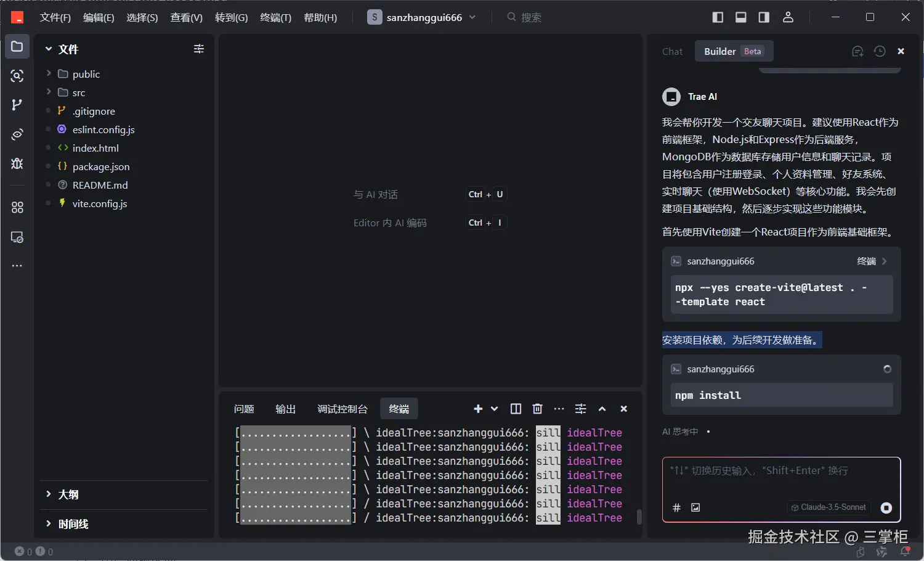Open the 选择(S) menu
Image resolution: width=924 pixels, height=561 pixels.
(142, 17)
